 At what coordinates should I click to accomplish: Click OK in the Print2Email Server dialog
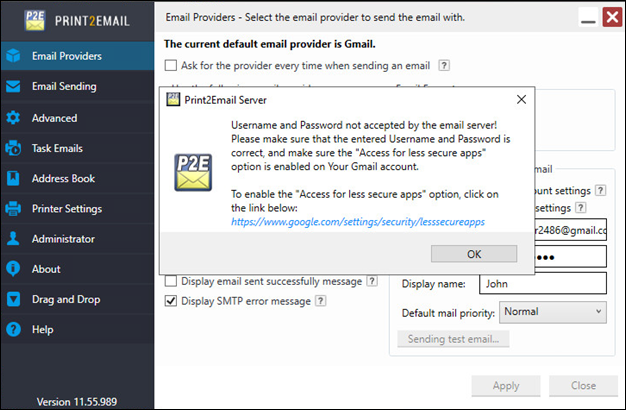click(474, 254)
